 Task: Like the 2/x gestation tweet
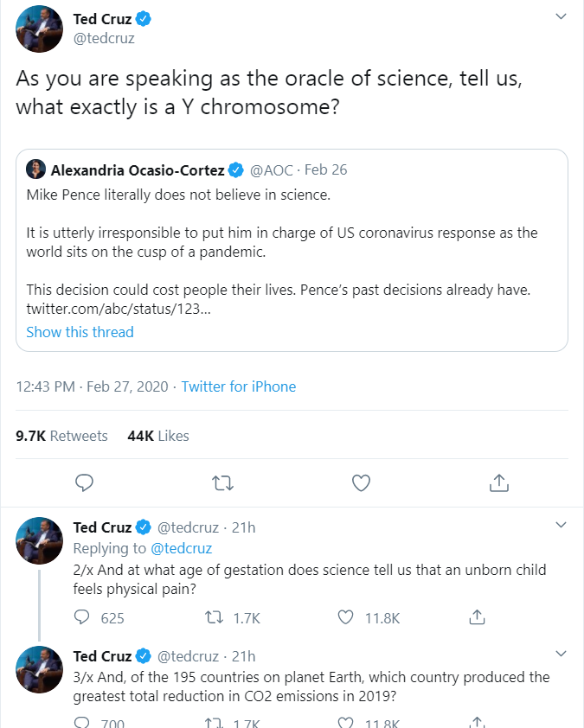[346, 617]
